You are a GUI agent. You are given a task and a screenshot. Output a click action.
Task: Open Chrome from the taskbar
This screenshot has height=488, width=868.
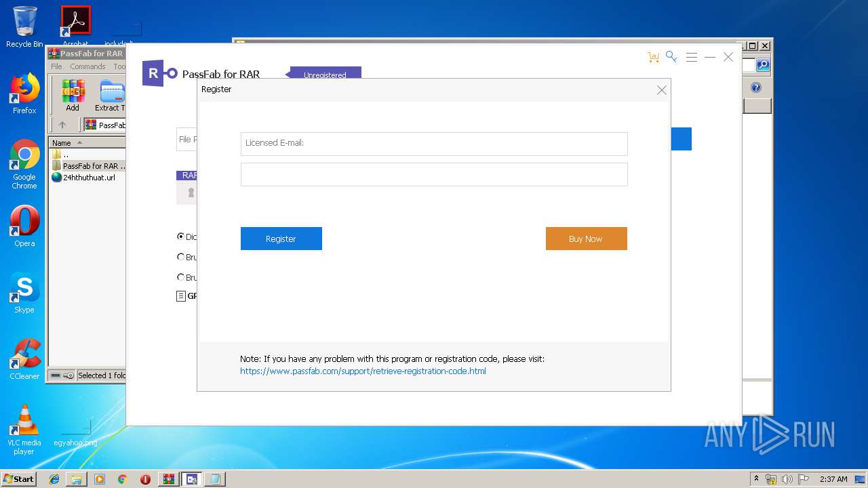click(x=122, y=479)
